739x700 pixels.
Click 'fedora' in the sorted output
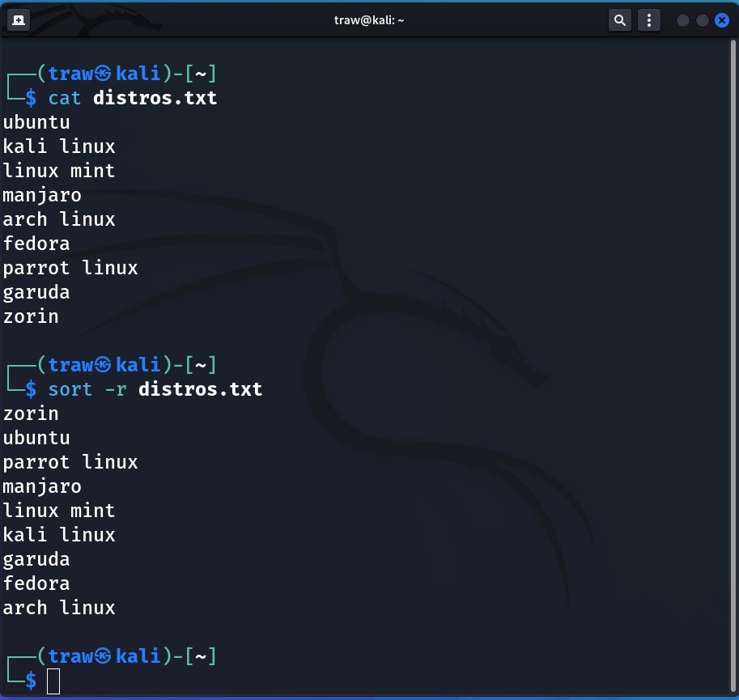[36, 583]
